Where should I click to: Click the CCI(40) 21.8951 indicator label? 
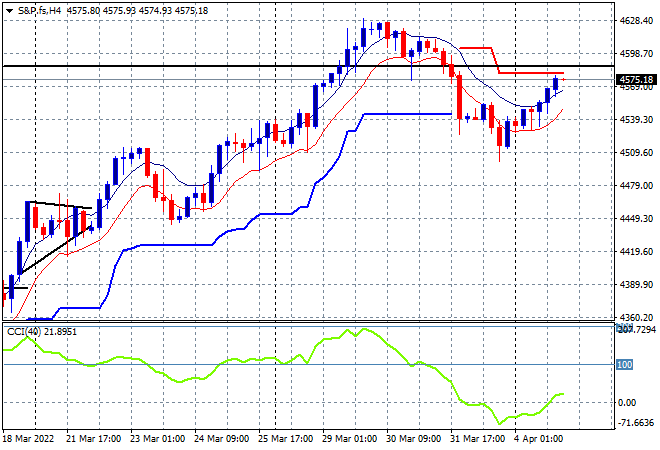[x=42, y=332]
